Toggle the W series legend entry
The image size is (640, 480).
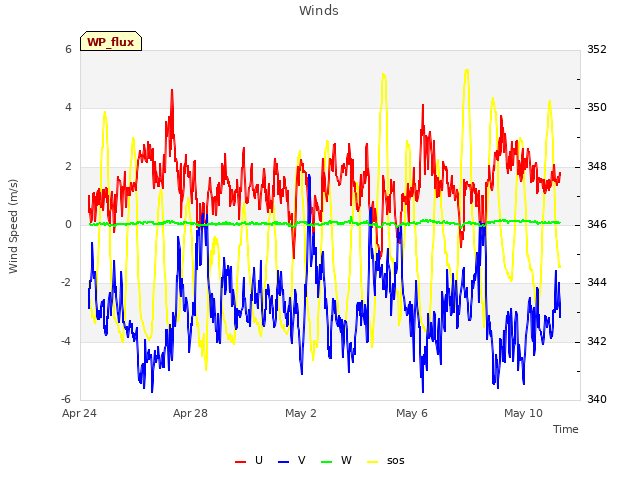[x=336, y=461]
